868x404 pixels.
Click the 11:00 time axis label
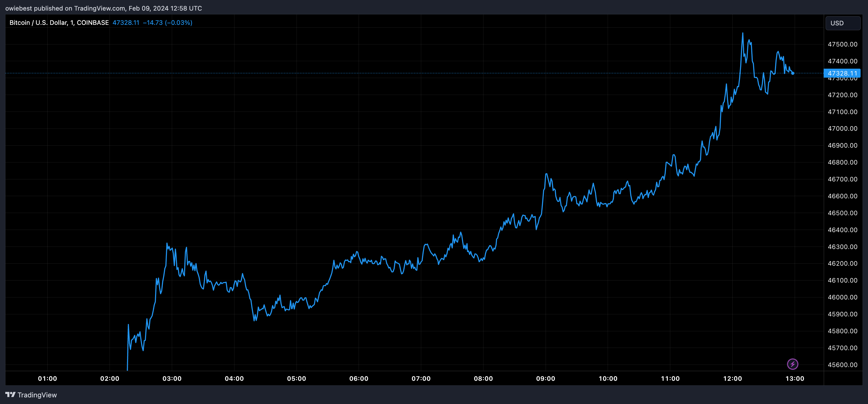click(x=670, y=378)
